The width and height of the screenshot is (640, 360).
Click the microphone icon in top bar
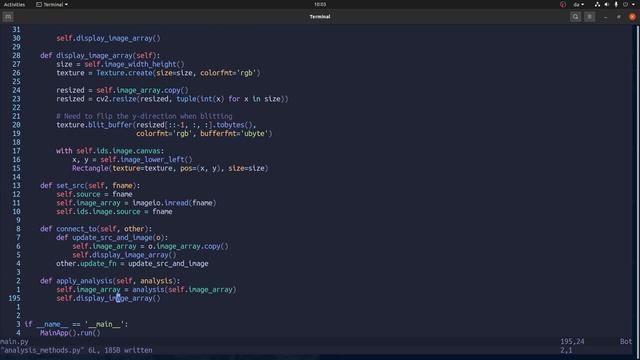click(616, 4)
